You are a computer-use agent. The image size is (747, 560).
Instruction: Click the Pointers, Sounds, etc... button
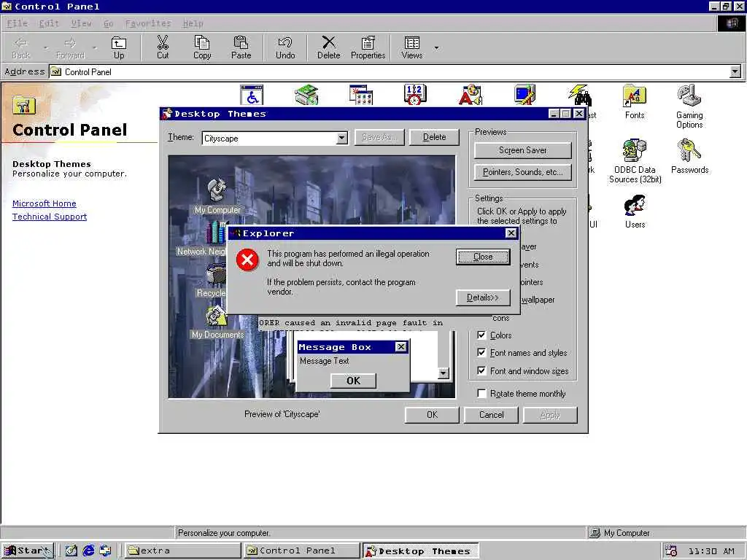coord(522,172)
